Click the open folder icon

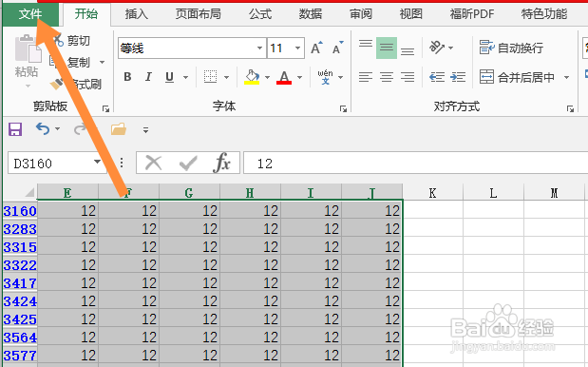[119, 129]
